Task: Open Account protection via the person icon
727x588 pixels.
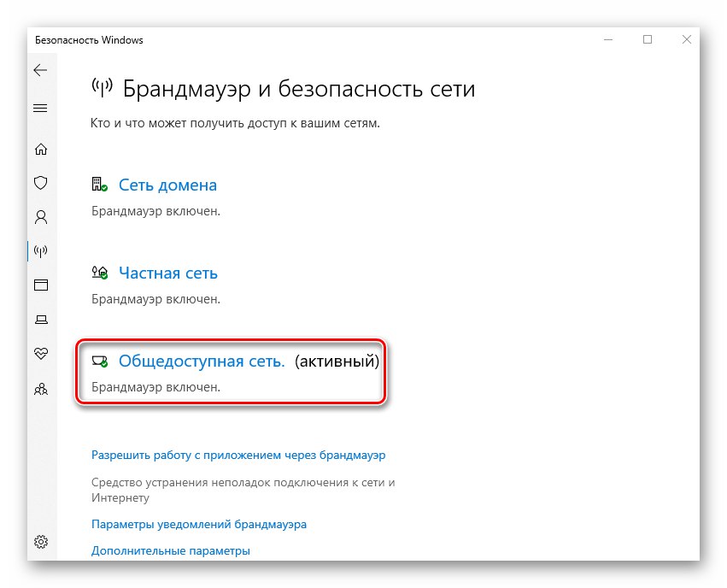Action: tap(40, 217)
